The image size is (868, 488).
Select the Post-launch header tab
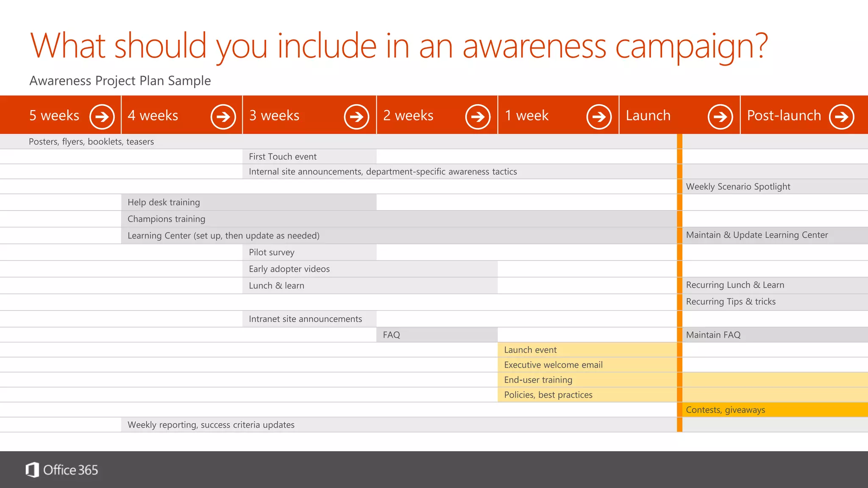(x=784, y=115)
